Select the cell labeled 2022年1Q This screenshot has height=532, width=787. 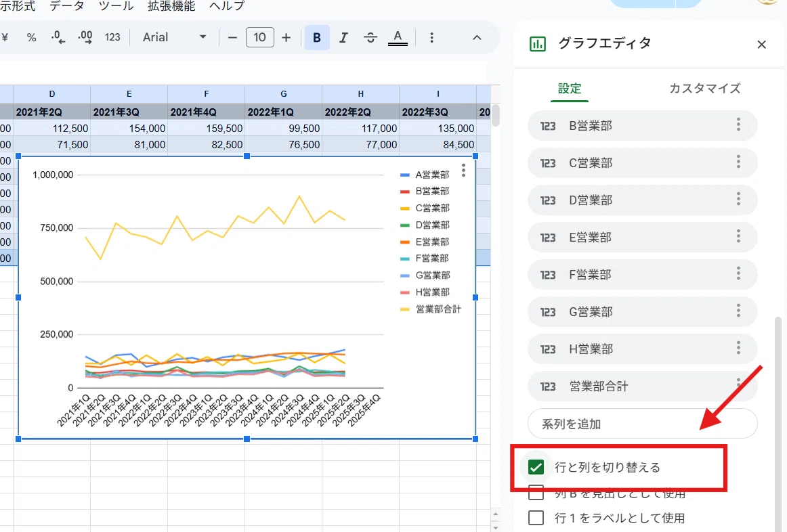click(x=284, y=112)
